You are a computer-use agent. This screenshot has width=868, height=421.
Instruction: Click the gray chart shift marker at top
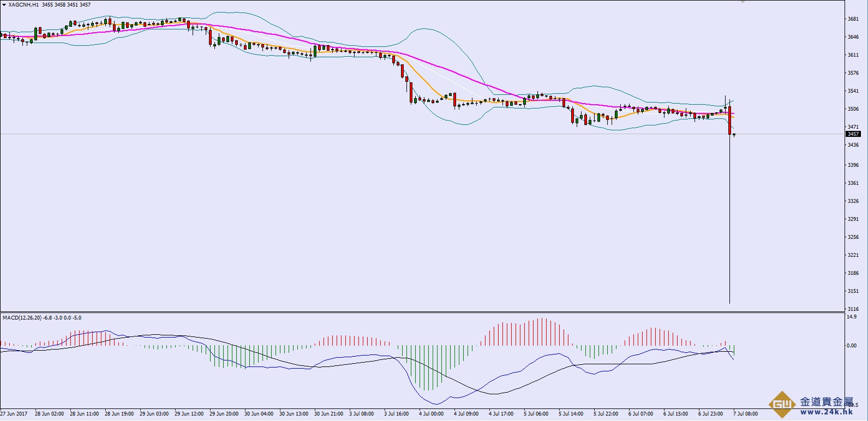742,2
